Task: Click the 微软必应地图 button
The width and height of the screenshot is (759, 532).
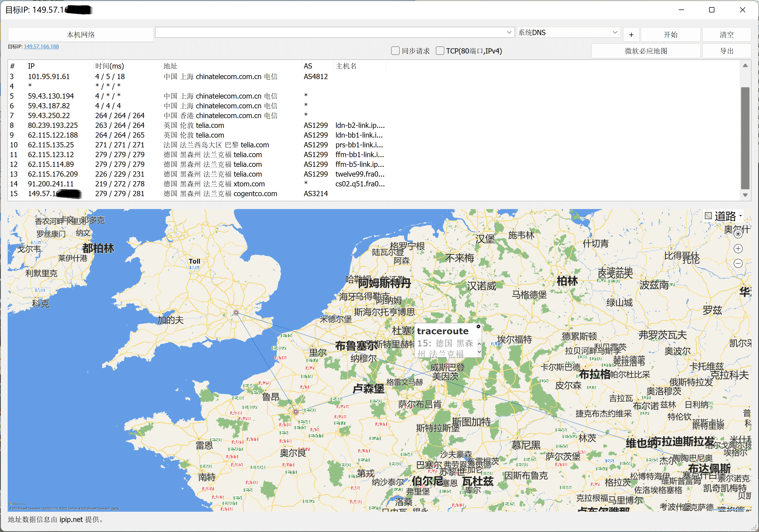Action: point(646,51)
